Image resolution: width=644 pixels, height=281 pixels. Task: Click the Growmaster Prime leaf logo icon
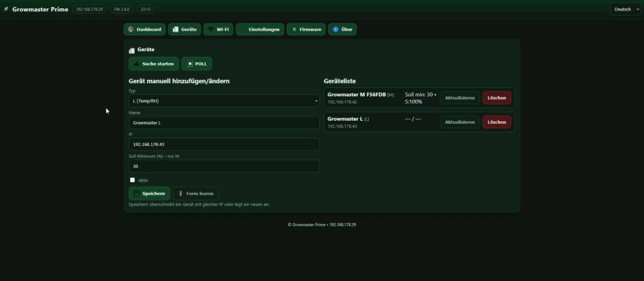6,9
